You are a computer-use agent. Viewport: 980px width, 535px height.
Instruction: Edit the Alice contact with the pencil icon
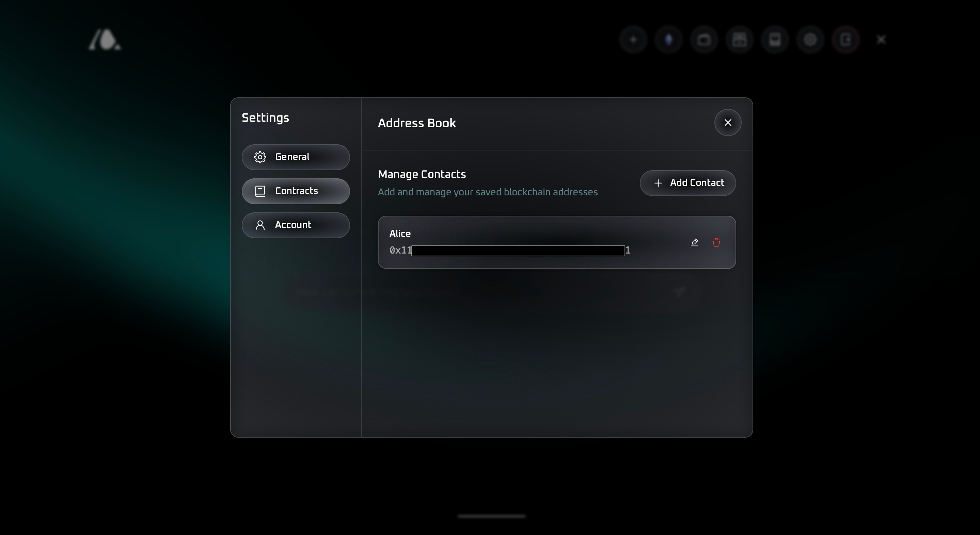(x=694, y=242)
